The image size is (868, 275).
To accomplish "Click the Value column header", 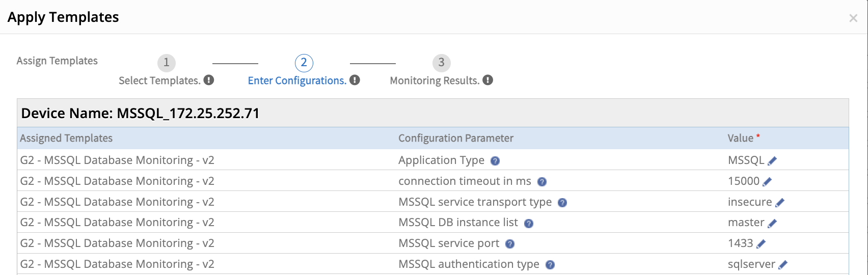I will (740, 138).
